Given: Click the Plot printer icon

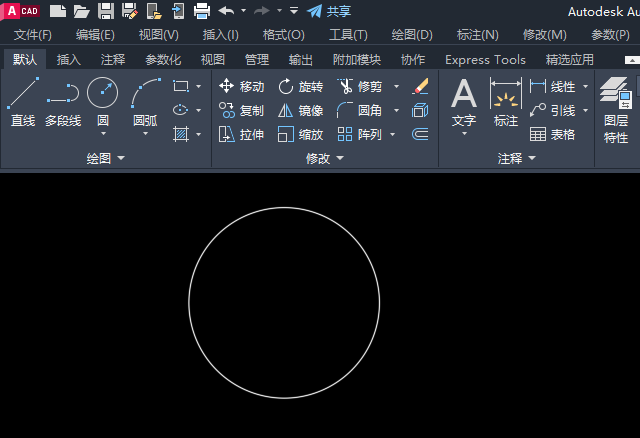Looking at the screenshot, I should click(202, 11).
